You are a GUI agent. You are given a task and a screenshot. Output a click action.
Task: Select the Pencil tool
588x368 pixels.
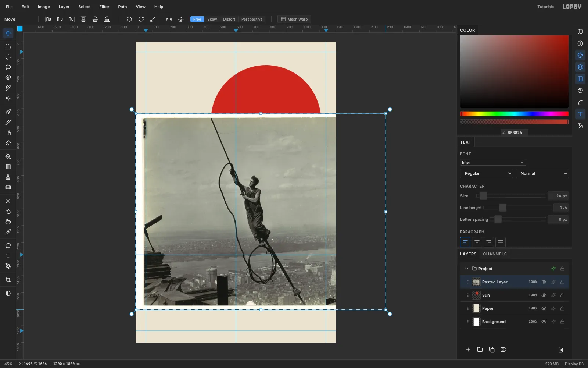tap(8, 122)
